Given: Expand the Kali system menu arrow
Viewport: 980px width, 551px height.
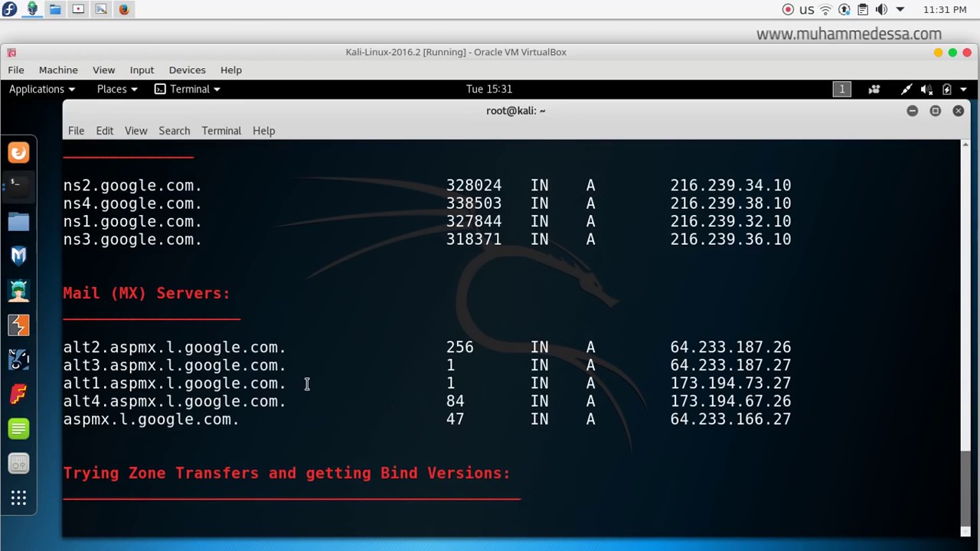Looking at the screenshot, I should [963, 90].
